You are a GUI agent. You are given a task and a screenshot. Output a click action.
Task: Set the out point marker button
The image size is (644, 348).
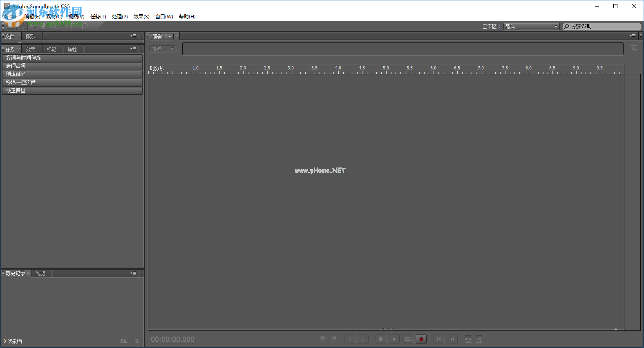pyautogui.click(x=363, y=339)
